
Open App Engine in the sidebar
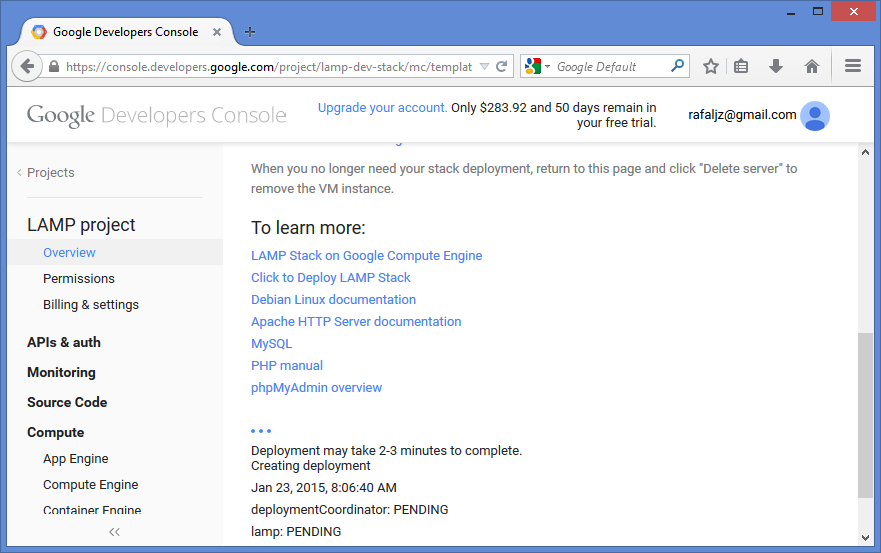click(76, 459)
